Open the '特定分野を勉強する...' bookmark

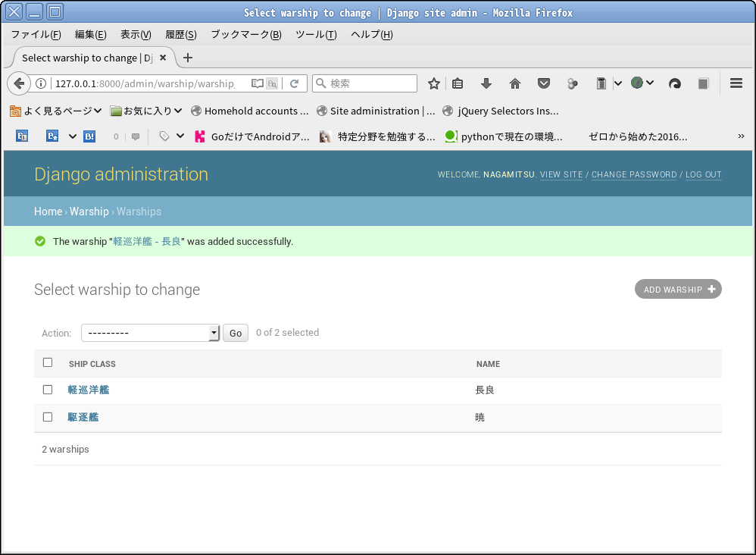[x=377, y=136]
